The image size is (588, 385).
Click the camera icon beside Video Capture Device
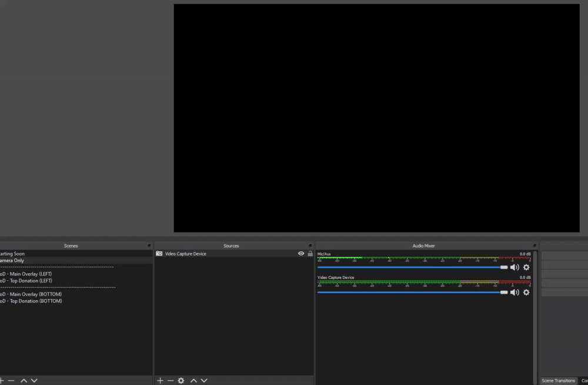click(159, 253)
